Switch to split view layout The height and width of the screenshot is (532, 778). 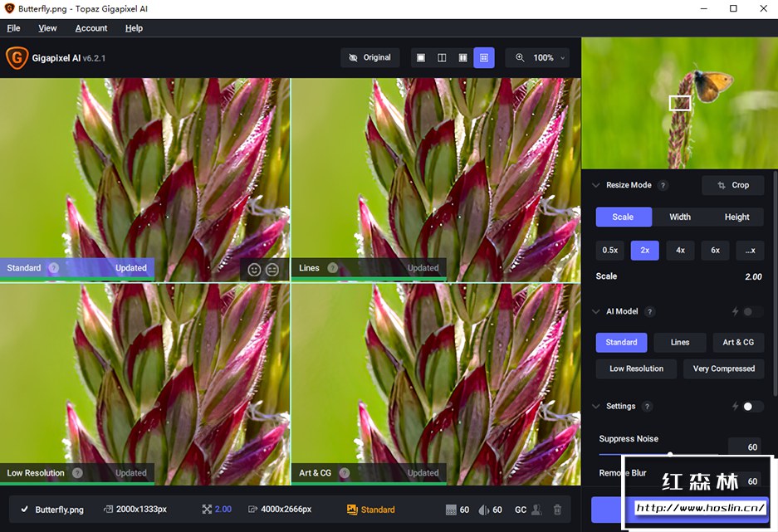point(442,58)
